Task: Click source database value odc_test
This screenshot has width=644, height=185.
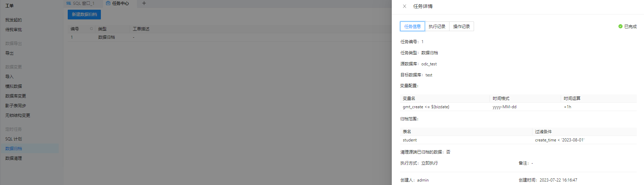Action: [x=429, y=64]
